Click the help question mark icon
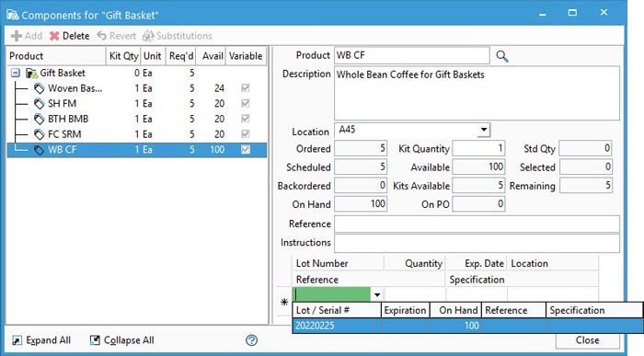The height and width of the screenshot is (356, 644). point(251,340)
